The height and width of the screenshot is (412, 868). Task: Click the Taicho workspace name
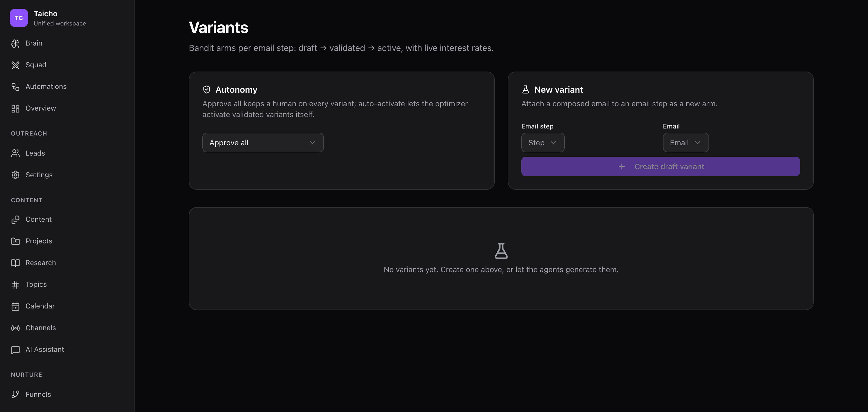[46, 14]
